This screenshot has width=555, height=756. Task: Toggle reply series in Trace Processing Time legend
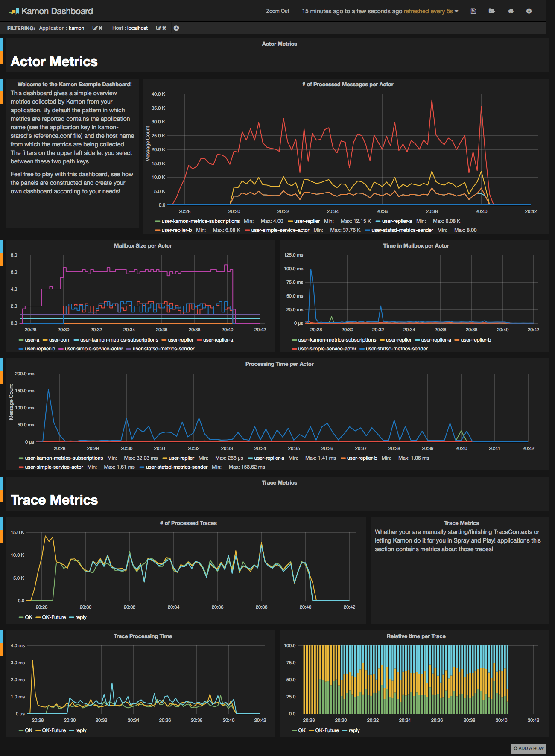click(x=81, y=730)
